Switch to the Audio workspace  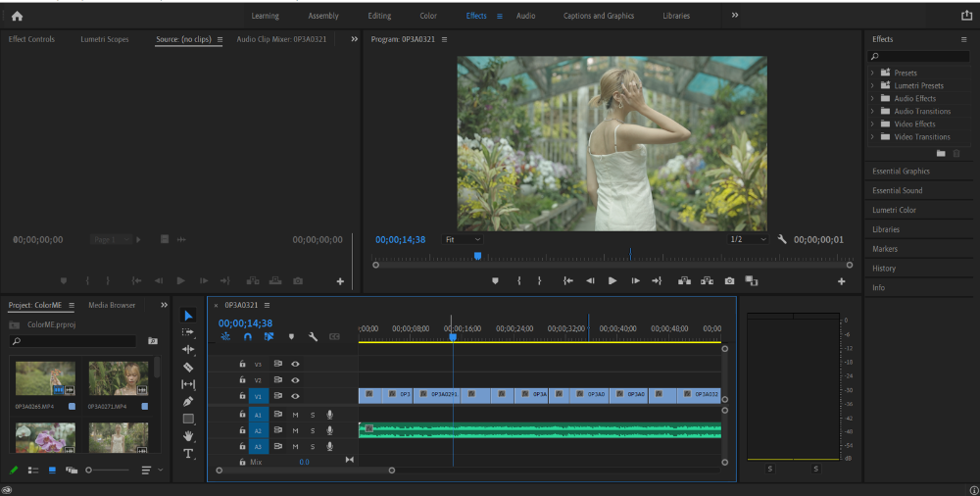[x=525, y=16]
